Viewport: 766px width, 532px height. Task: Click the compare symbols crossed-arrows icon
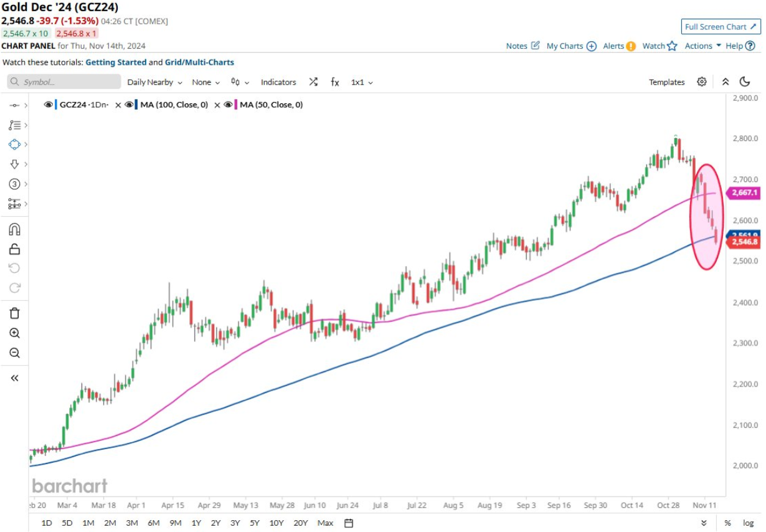tap(313, 82)
